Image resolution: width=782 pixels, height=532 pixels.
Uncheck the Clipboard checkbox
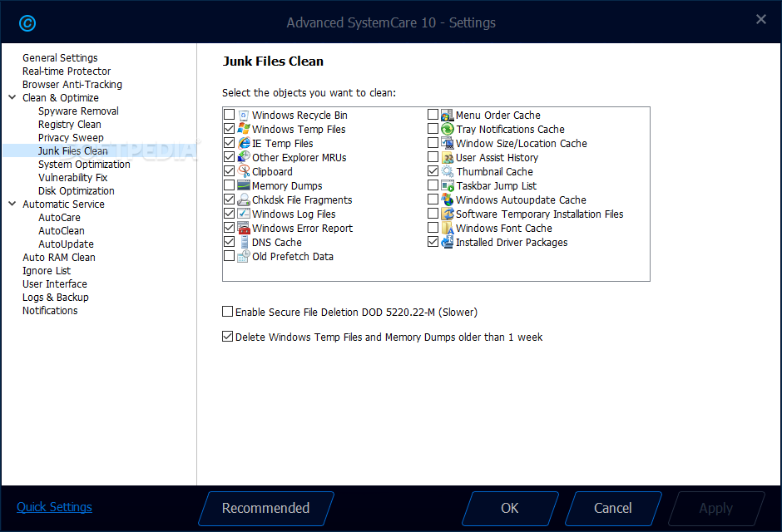[x=229, y=171]
